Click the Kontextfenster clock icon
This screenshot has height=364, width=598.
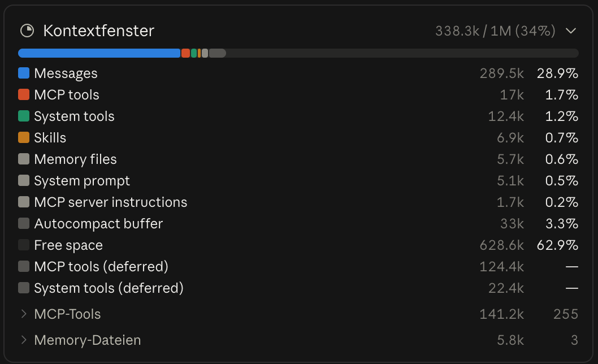(27, 31)
